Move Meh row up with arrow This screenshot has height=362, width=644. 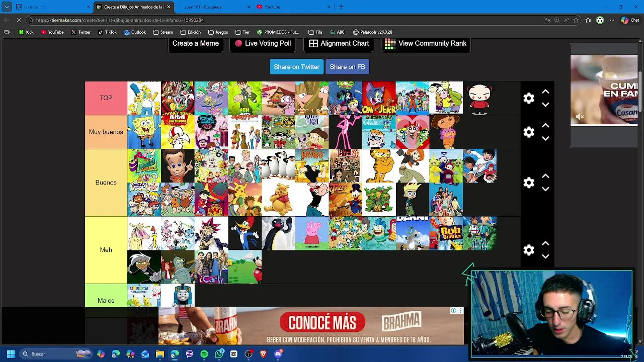[x=545, y=243]
